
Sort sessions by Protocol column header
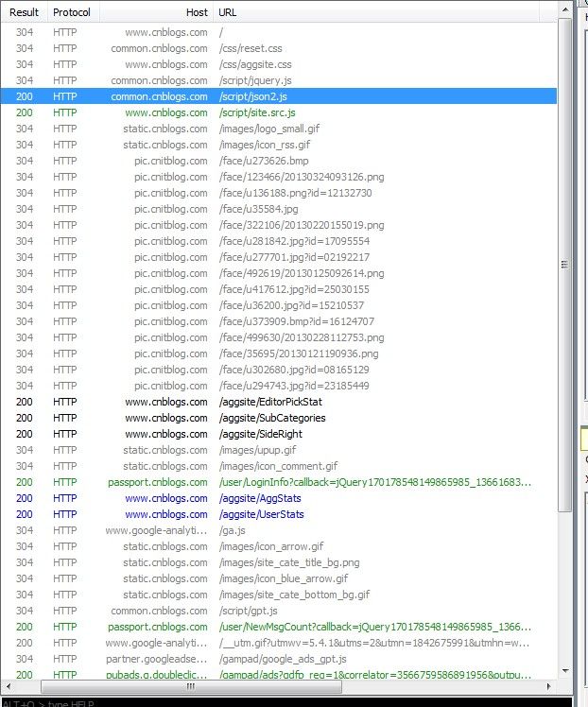pos(72,12)
